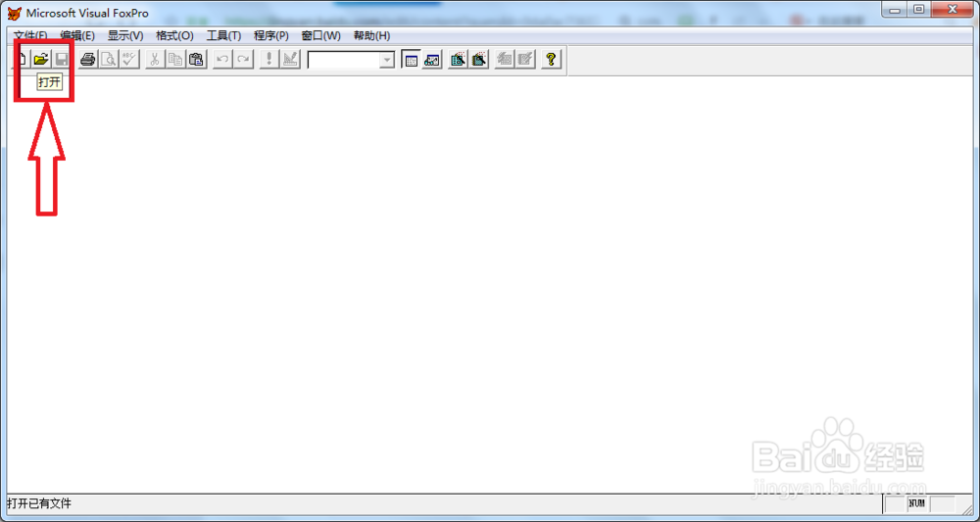Screen dimensions: 980x522
Task: Click the Cut scissors icon
Action: [x=155, y=60]
